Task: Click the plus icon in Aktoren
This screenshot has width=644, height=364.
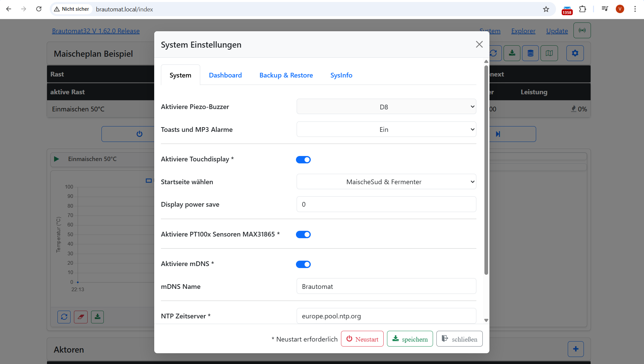Action: pos(575,349)
